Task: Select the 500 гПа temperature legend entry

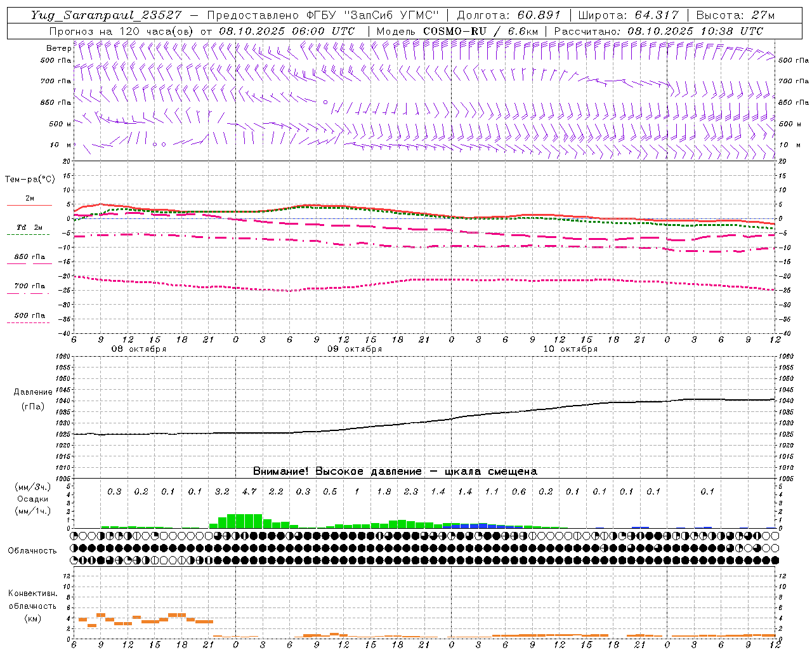Action: [29, 318]
